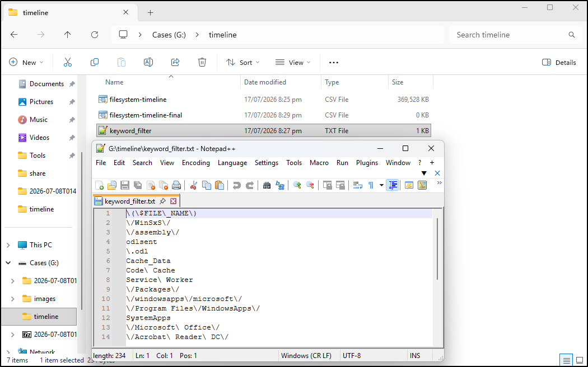Open black triangle document list dropdown
This screenshot has width=588, height=367.
424,173
